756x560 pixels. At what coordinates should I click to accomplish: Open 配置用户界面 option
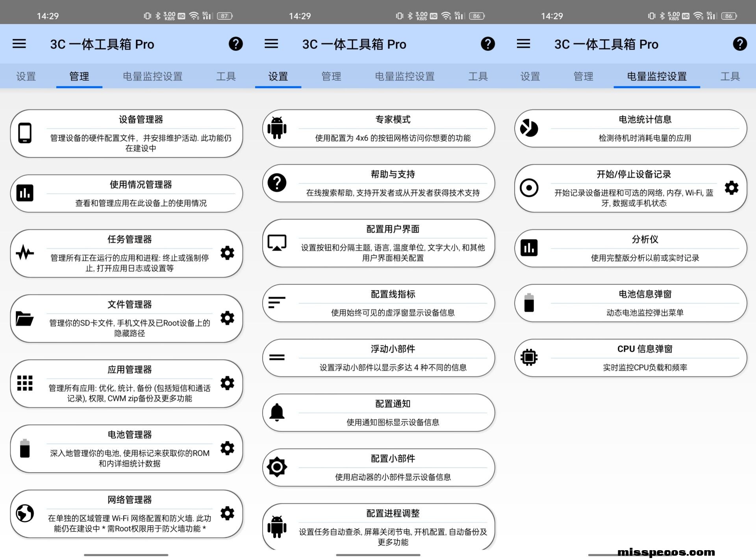378,243
